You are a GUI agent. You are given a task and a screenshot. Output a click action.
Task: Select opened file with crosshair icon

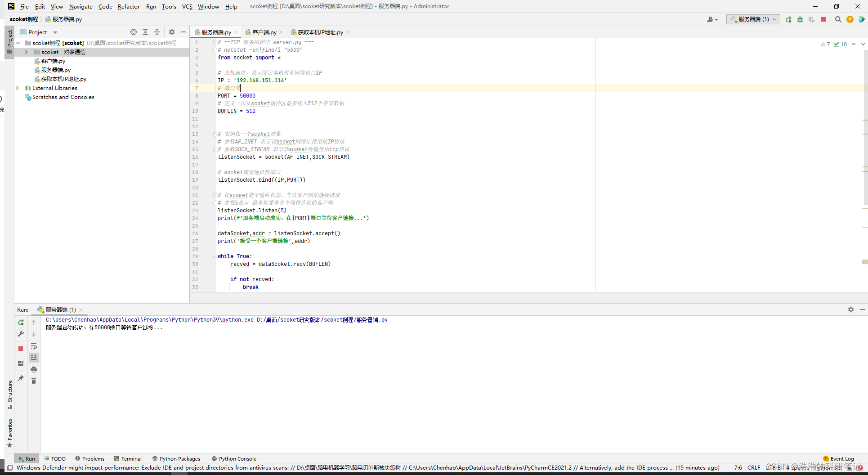click(134, 32)
